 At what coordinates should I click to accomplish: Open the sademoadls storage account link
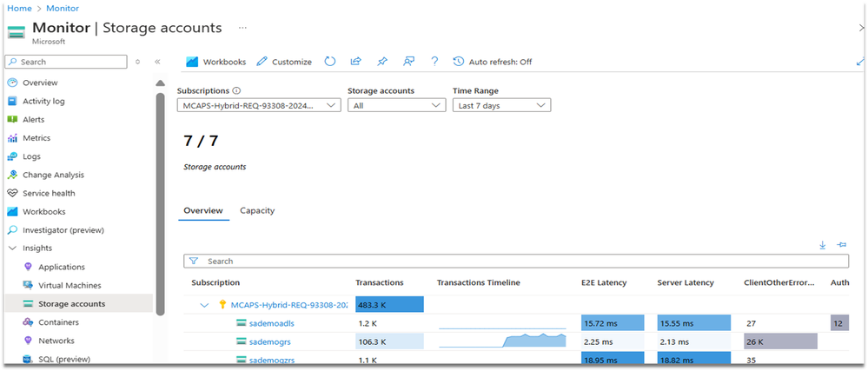pos(271,323)
